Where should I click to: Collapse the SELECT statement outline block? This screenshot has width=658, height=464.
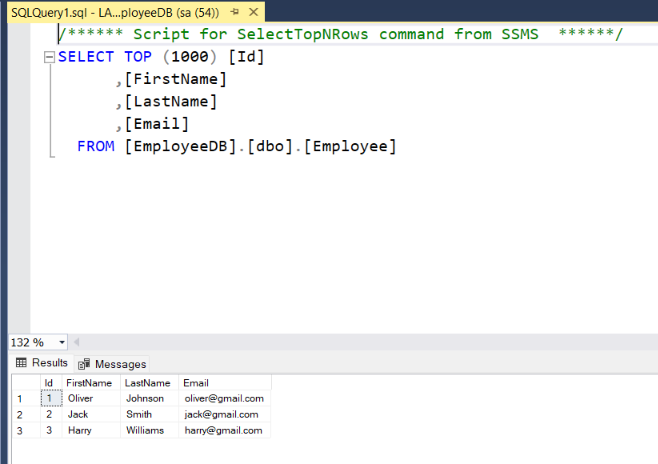[x=50, y=57]
